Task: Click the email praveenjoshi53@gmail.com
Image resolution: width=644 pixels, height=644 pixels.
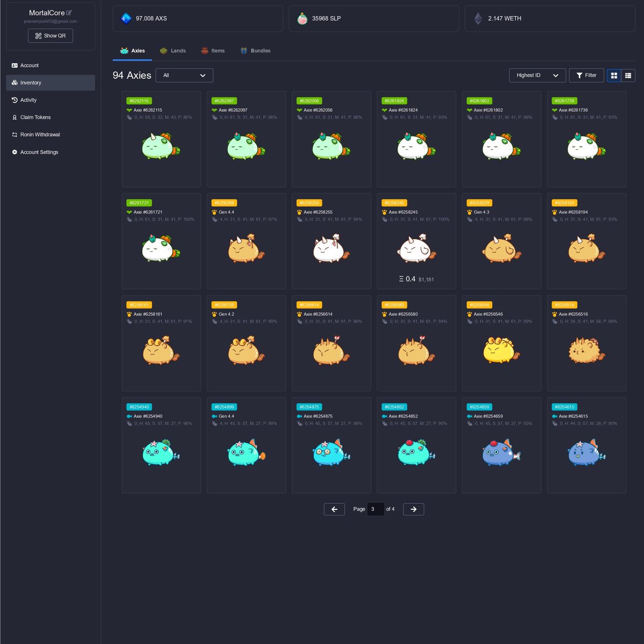Action: tap(50, 21)
